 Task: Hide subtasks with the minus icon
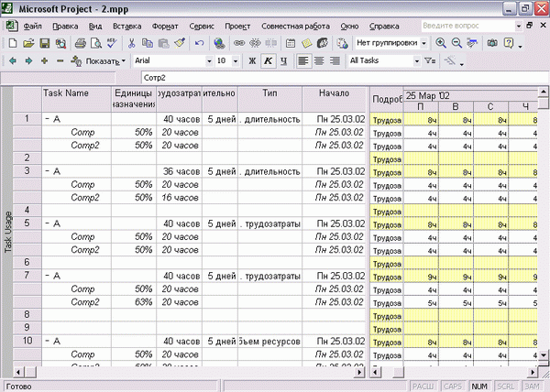point(60,61)
